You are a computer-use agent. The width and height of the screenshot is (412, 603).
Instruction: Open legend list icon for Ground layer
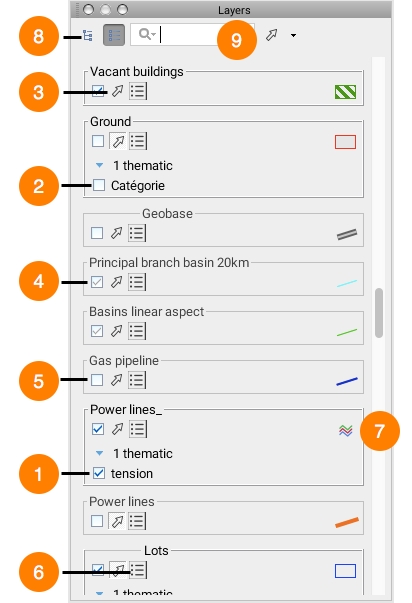(x=138, y=141)
